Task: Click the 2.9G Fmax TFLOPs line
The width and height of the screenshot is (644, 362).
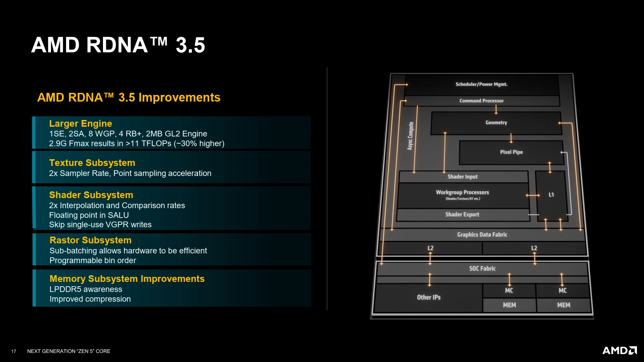Action: pyautogui.click(x=137, y=143)
